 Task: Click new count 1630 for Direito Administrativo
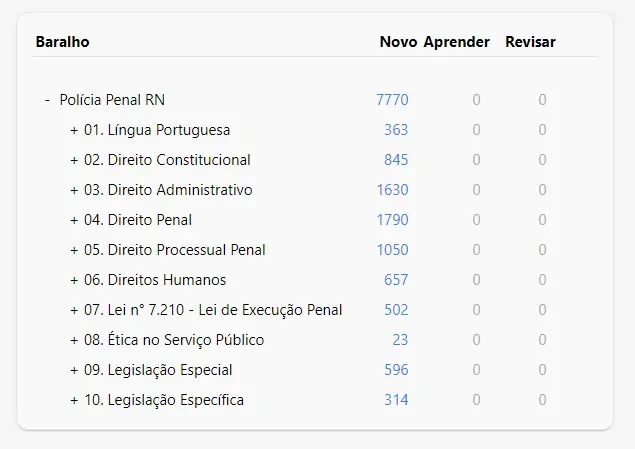coord(392,190)
